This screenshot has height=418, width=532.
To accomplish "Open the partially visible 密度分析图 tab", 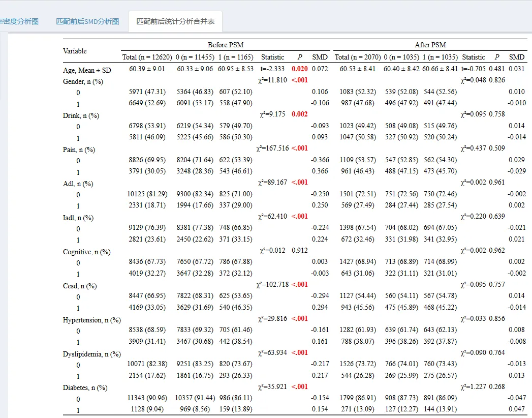I will pos(19,21).
